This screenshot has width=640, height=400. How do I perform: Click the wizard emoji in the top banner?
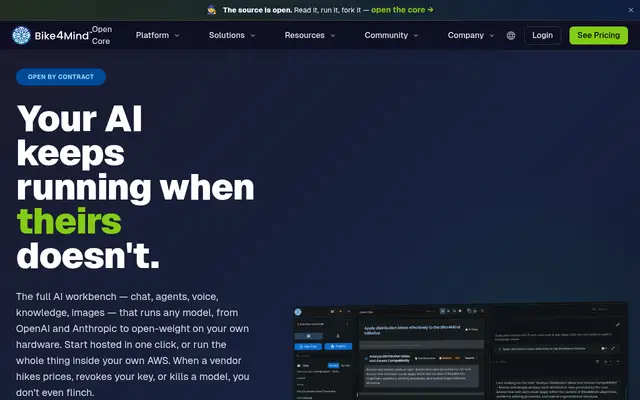211,10
